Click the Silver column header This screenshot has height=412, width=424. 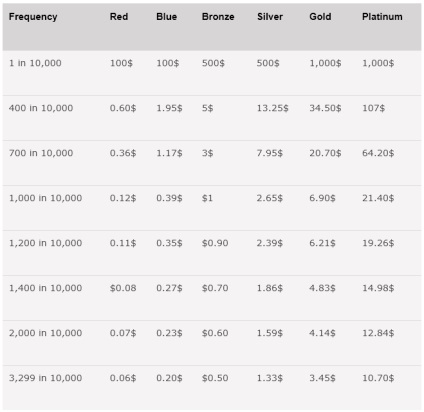tap(270, 17)
